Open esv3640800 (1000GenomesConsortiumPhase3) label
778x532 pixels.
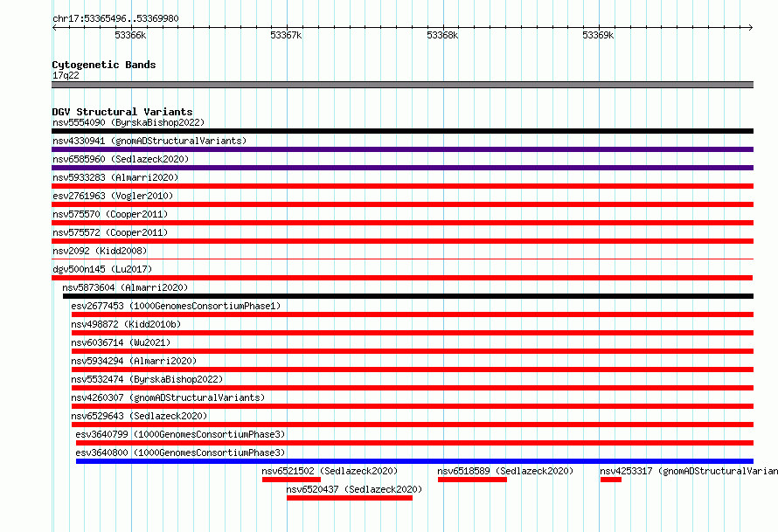180,453
